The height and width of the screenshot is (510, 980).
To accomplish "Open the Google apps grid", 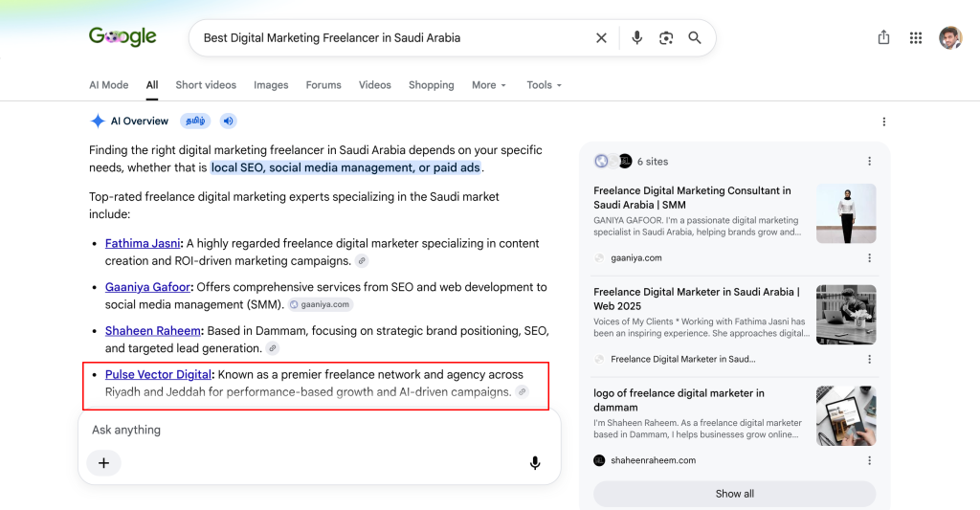I will (x=916, y=38).
